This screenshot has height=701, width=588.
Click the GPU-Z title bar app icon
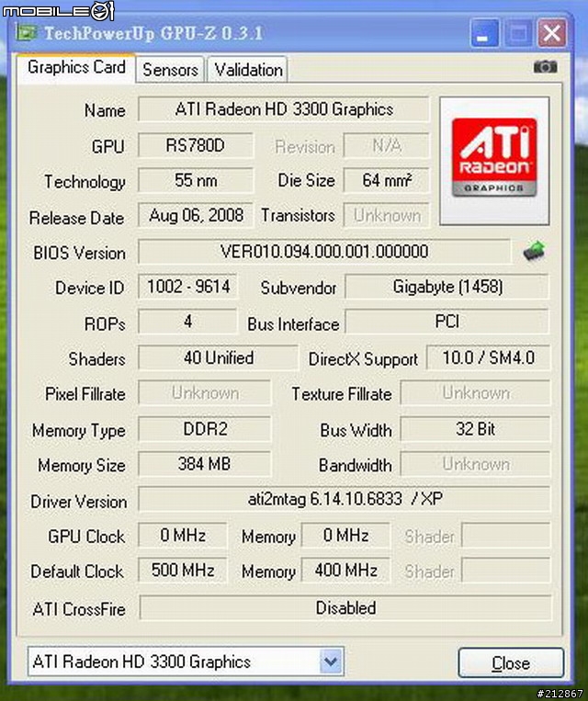tap(26, 33)
